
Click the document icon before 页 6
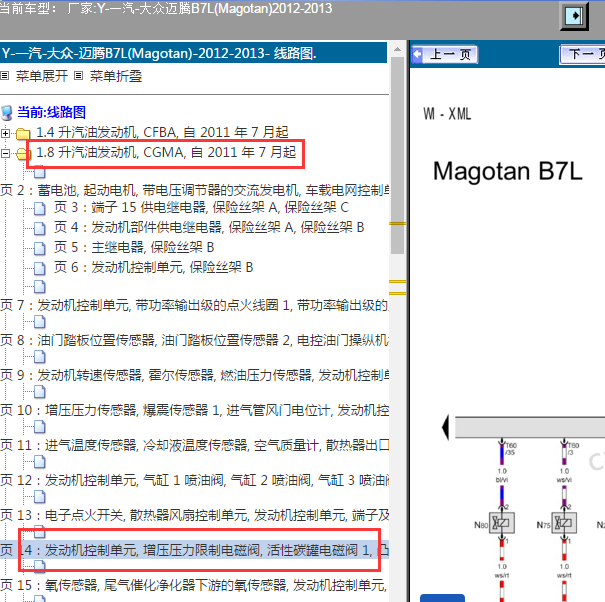point(39,269)
